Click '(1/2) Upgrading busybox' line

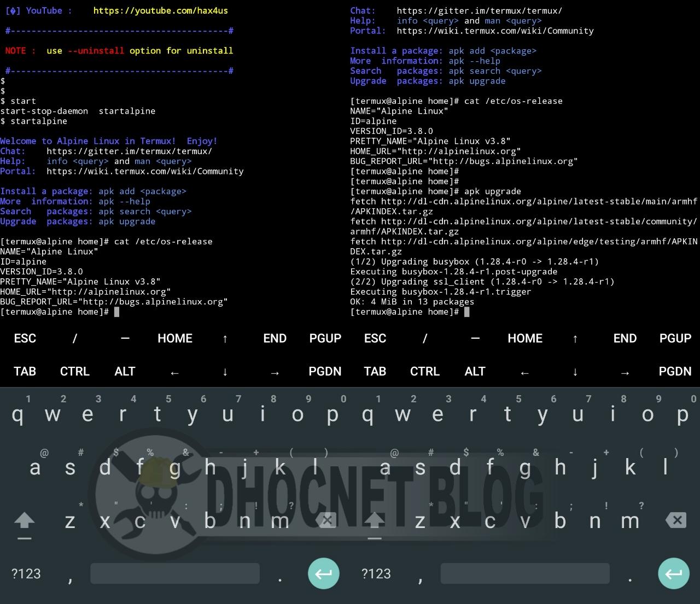click(x=475, y=262)
